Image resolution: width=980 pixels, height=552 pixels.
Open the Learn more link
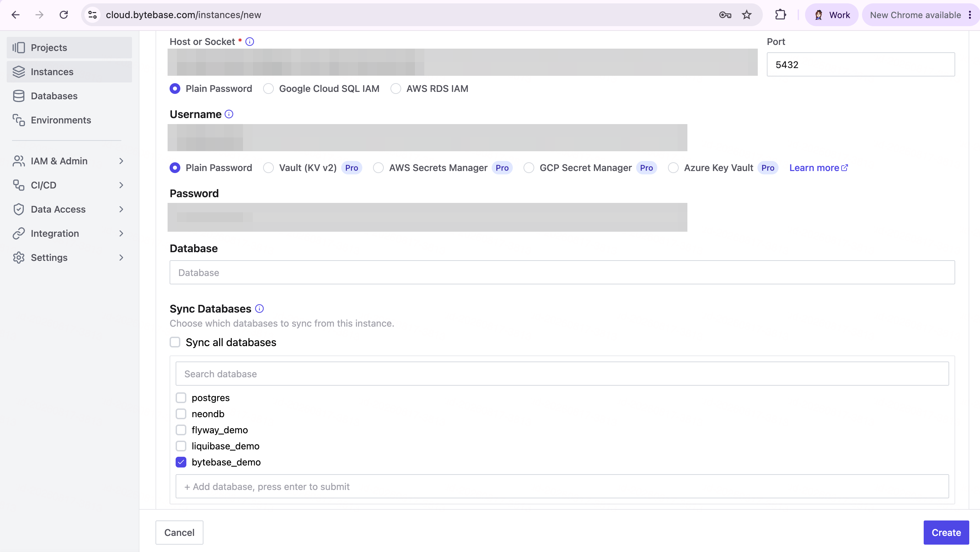click(818, 168)
